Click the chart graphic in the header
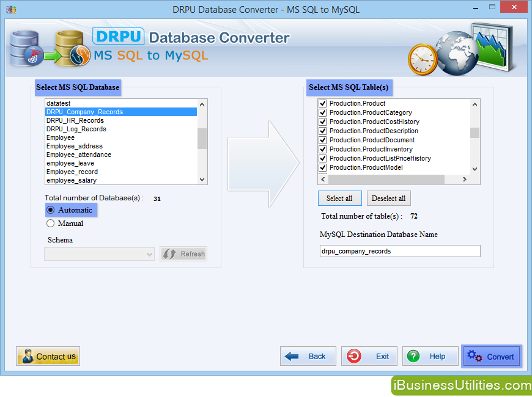 point(493,46)
